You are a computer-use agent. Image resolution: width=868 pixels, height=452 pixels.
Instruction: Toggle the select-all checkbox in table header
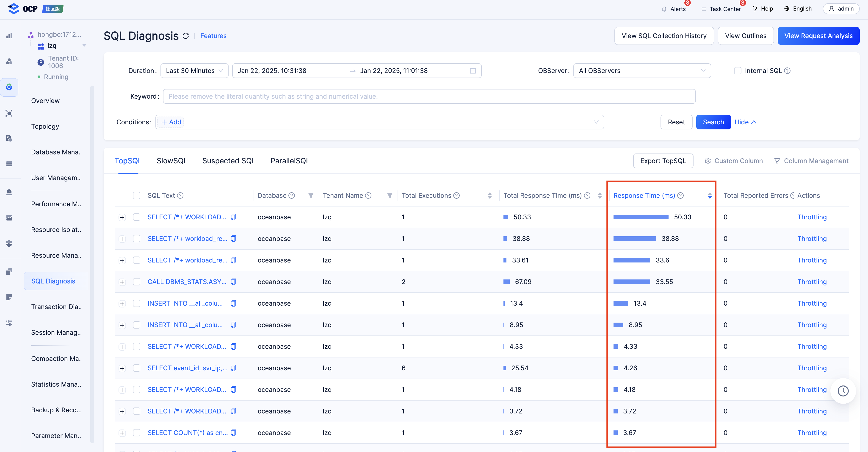(x=136, y=196)
